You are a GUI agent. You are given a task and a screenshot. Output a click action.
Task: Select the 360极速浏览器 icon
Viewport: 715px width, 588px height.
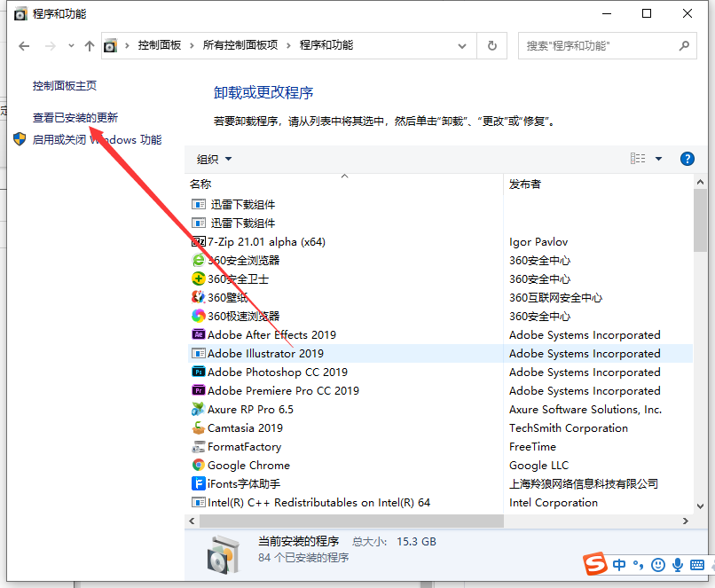tap(199, 316)
